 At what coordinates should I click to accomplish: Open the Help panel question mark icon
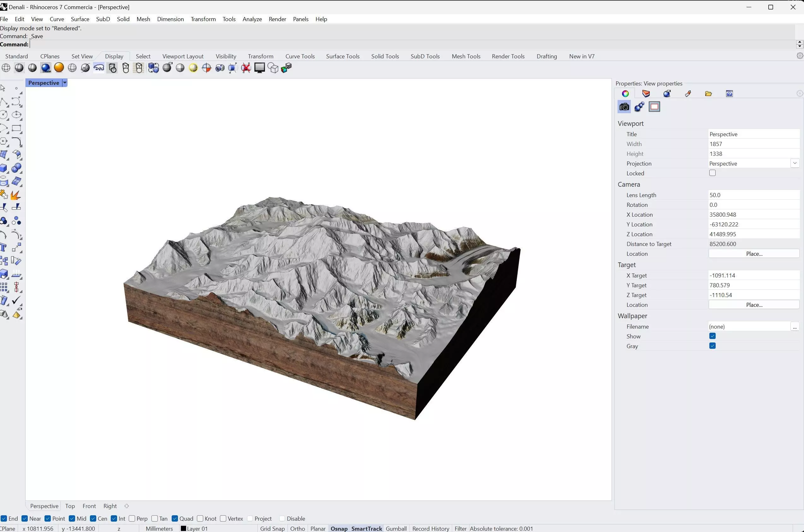click(x=729, y=94)
